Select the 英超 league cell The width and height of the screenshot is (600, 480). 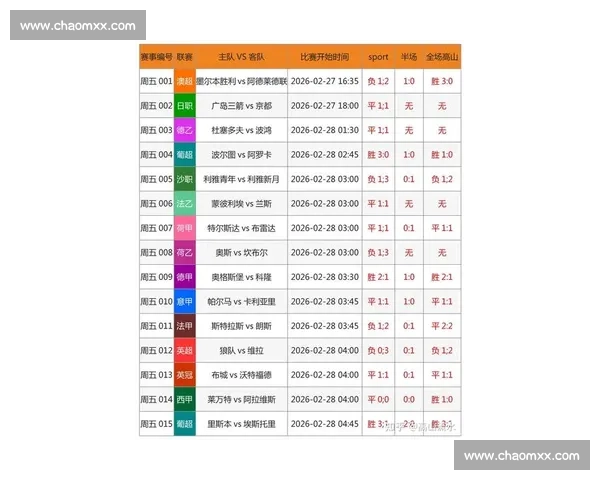(x=184, y=351)
